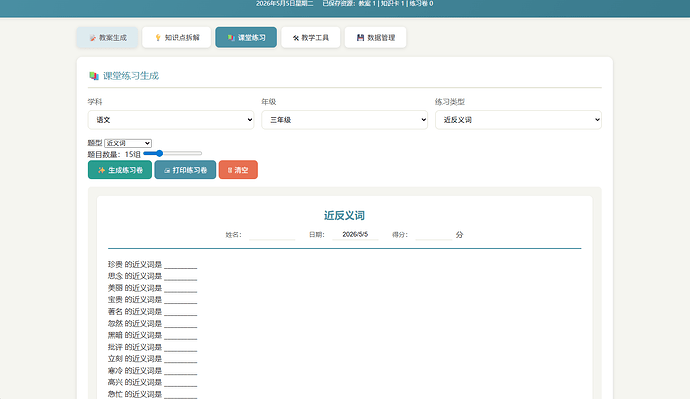
Task: Click the 日期 field showing 2026/5/5
Action: pyautogui.click(x=355, y=234)
